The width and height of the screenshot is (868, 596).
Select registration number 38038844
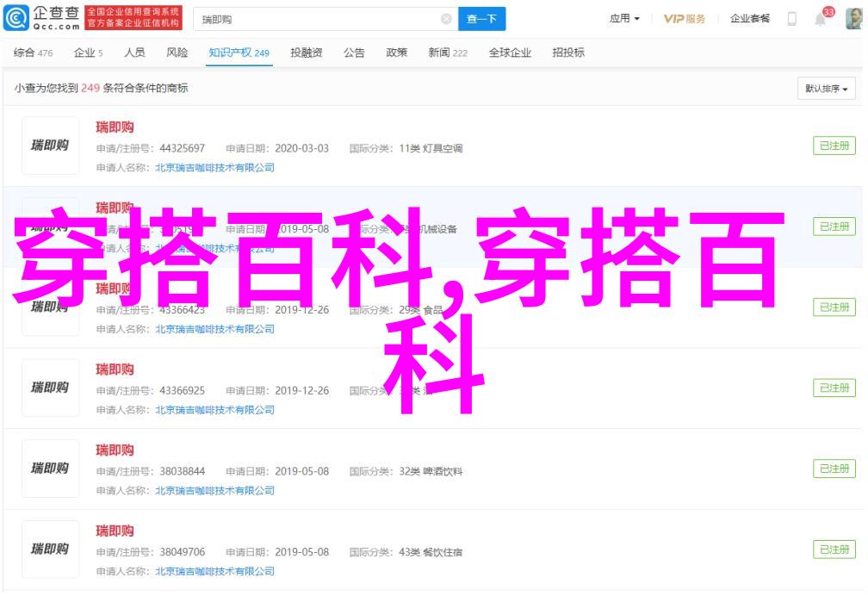(x=183, y=471)
